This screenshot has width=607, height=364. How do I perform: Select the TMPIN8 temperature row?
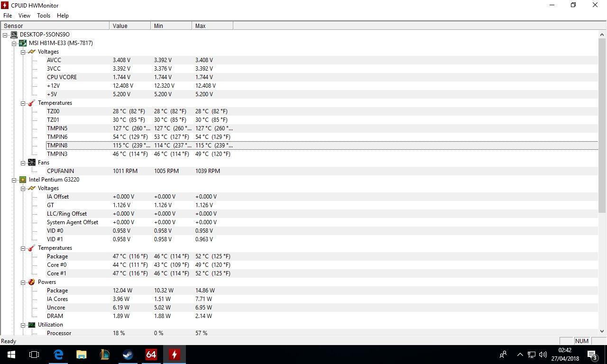tap(322, 146)
